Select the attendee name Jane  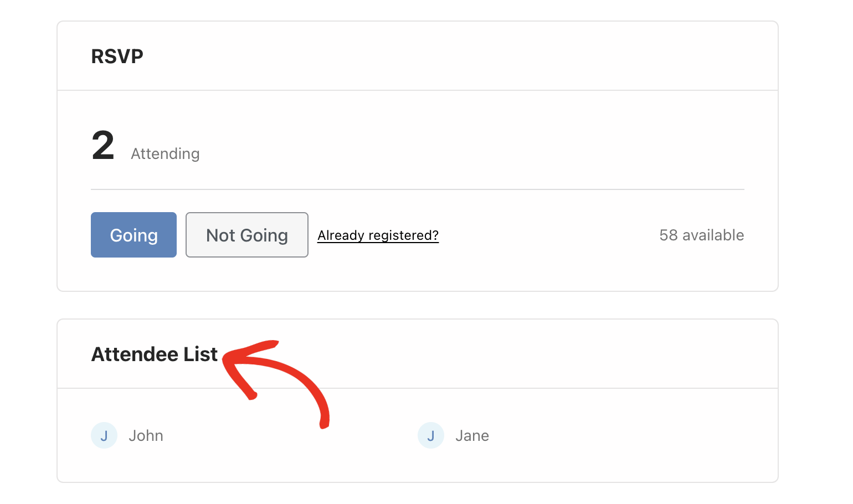click(x=472, y=436)
